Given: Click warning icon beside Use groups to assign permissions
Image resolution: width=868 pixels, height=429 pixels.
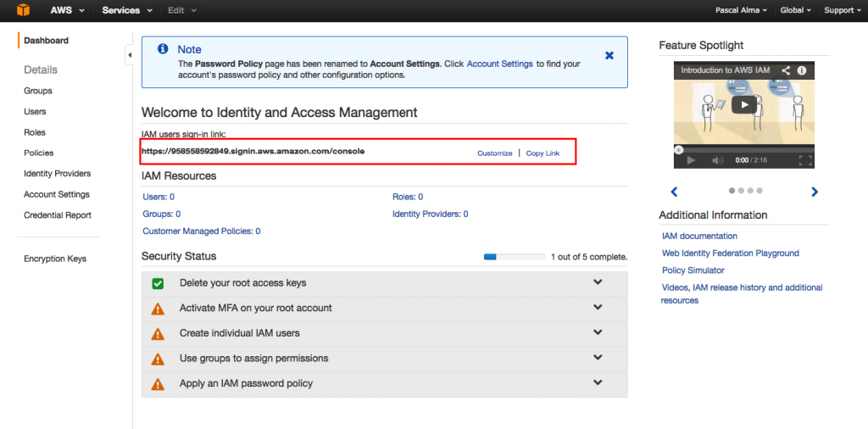Looking at the screenshot, I should tap(158, 359).
